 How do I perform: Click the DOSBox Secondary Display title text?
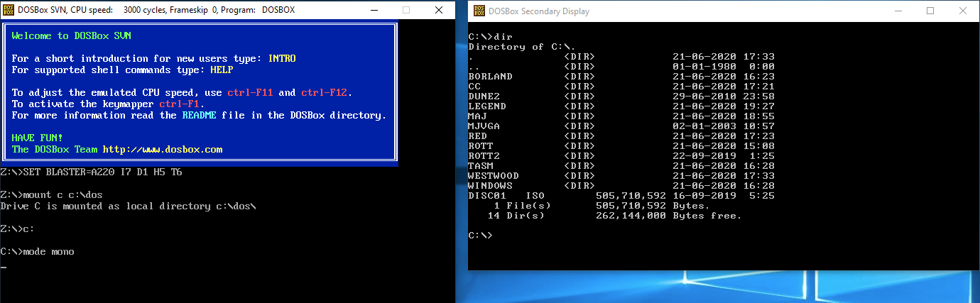[540, 11]
